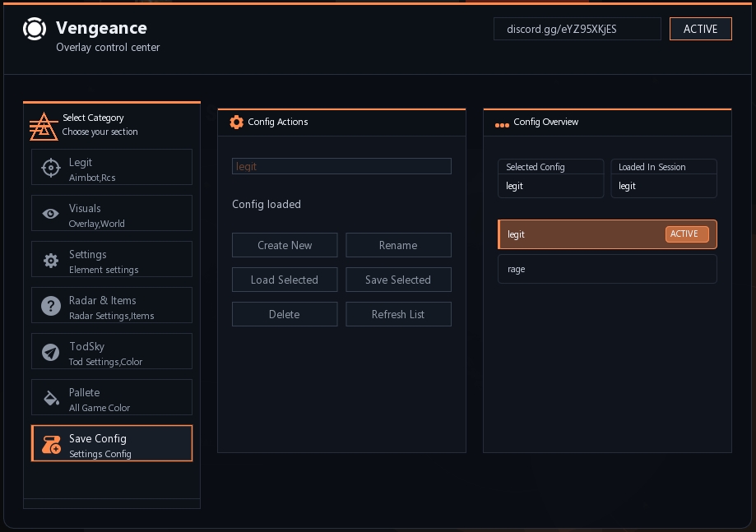Click the ACTIVE badge on legit config
Screen dimensions: 756x532
(x=686, y=234)
